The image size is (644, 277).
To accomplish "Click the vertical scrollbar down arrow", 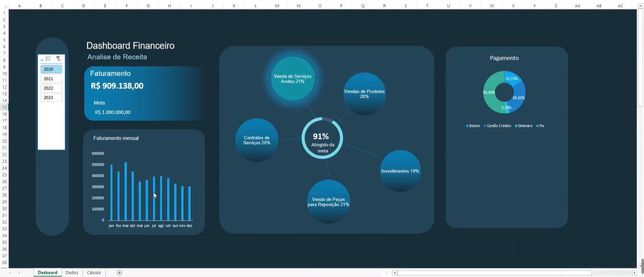I will point(641,265).
